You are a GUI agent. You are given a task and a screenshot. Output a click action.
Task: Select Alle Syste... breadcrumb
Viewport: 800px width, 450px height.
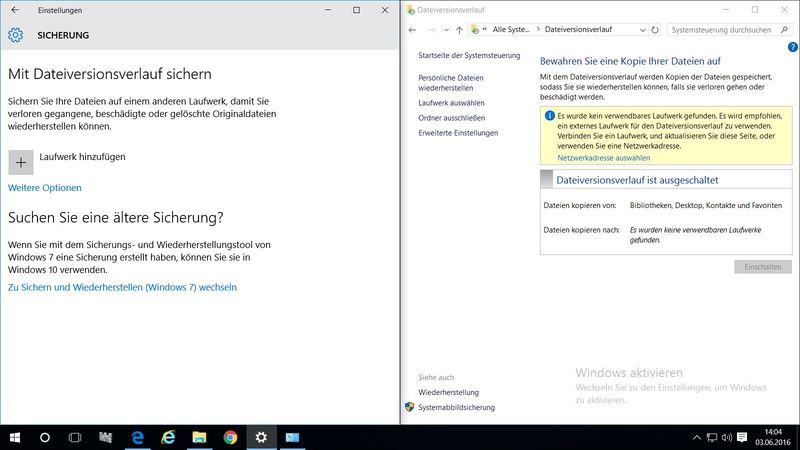pos(511,30)
